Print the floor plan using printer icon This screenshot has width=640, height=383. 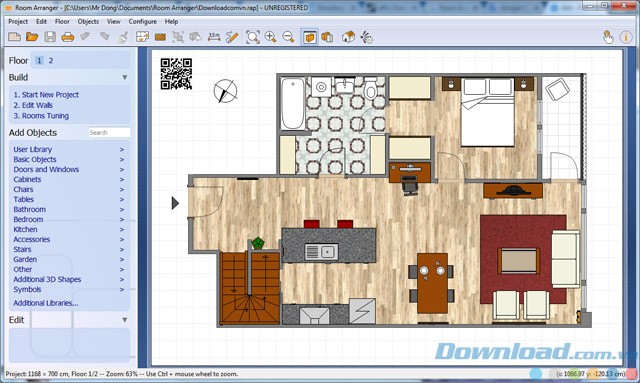[x=67, y=38]
